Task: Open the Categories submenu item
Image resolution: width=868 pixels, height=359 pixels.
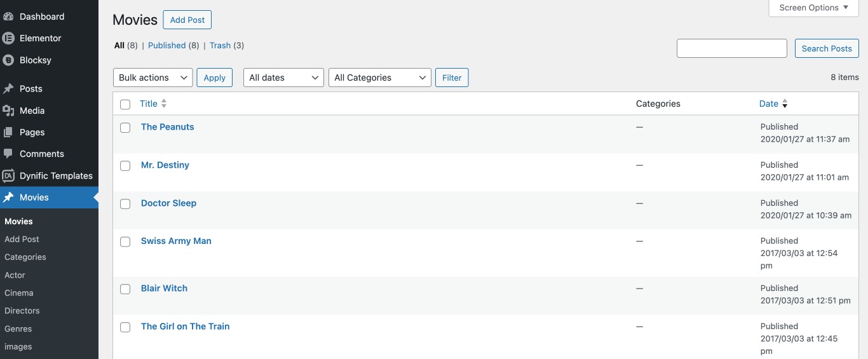Action: (x=25, y=257)
